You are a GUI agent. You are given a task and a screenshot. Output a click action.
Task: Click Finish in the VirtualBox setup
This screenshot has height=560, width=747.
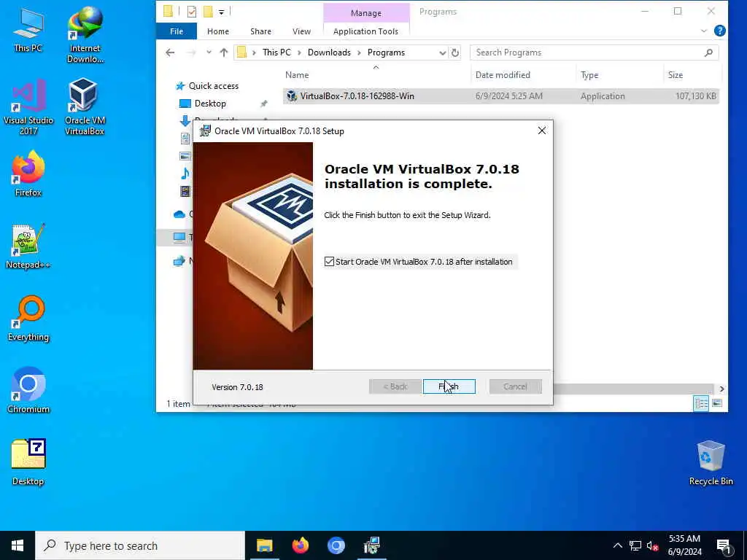coord(449,386)
